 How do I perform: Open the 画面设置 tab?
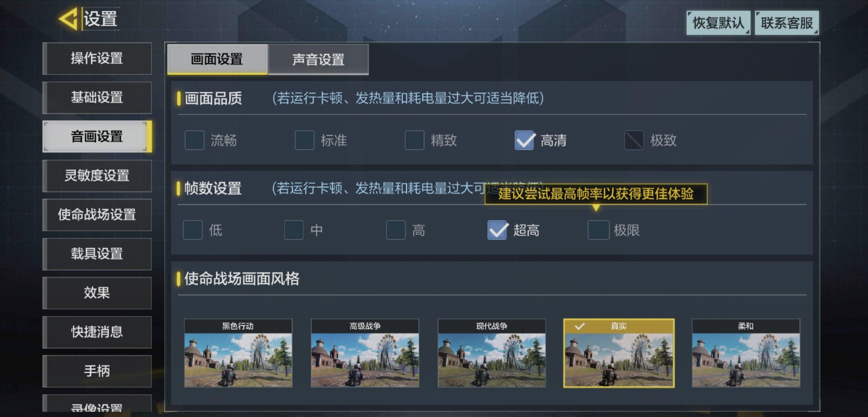point(217,59)
